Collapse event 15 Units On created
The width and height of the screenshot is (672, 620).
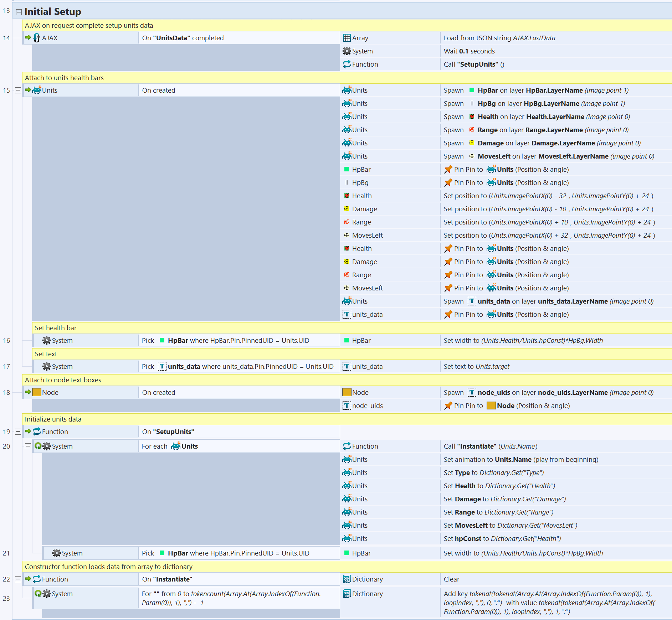point(18,91)
